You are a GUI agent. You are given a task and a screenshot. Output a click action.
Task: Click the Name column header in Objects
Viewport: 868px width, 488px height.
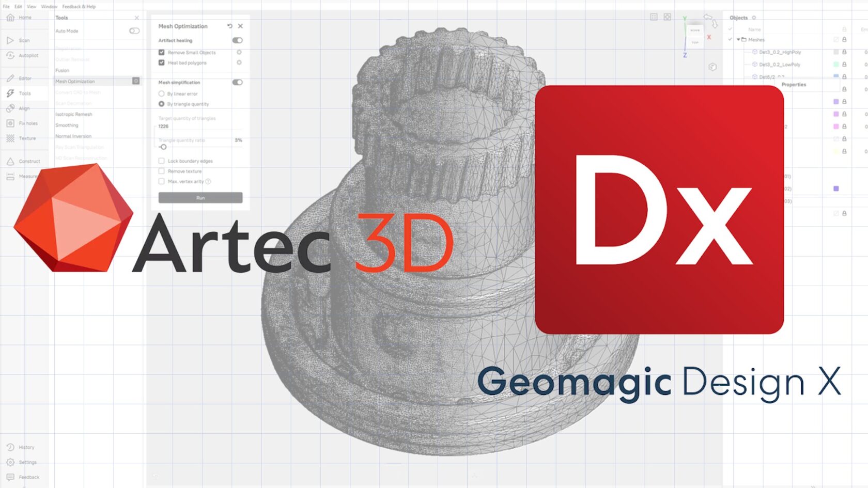click(x=754, y=29)
